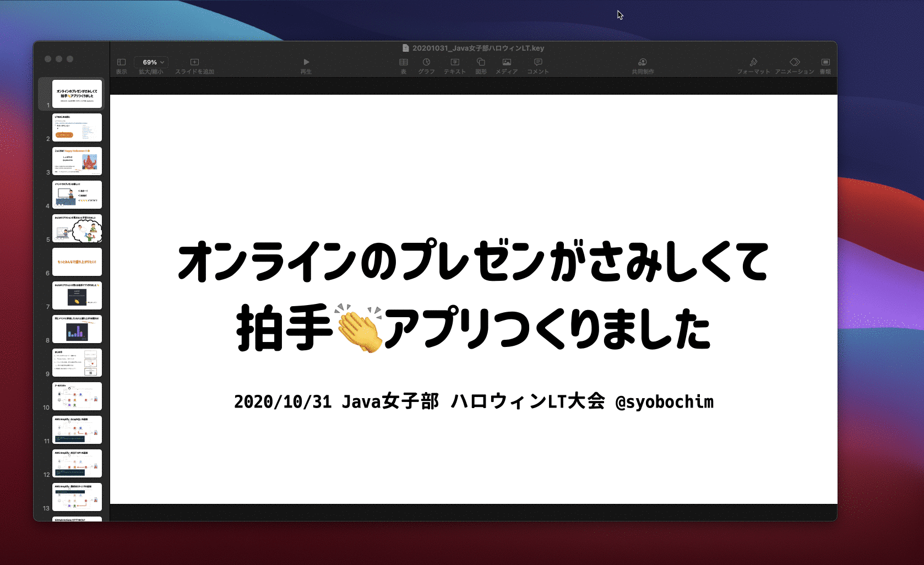This screenshot has height=565, width=924.
Task: Open the Shape (図形) menu icon
Action: tap(481, 62)
